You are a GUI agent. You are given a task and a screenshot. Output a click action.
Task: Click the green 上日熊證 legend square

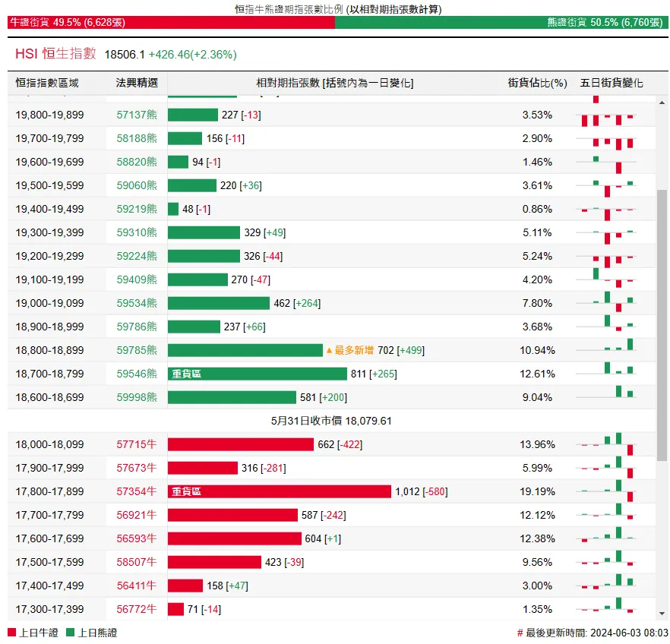pyautogui.click(x=71, y=633)
